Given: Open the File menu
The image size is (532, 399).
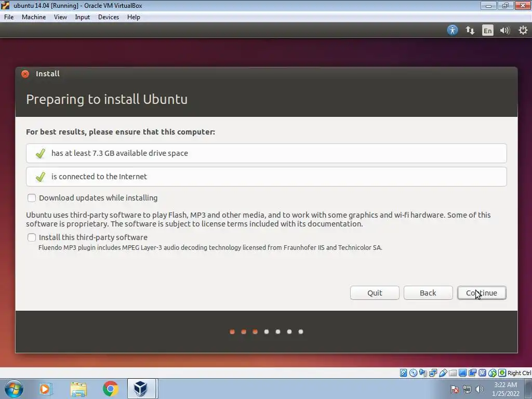Looking at the screenshot, I should pyautogui.click(x=9, y=17).
